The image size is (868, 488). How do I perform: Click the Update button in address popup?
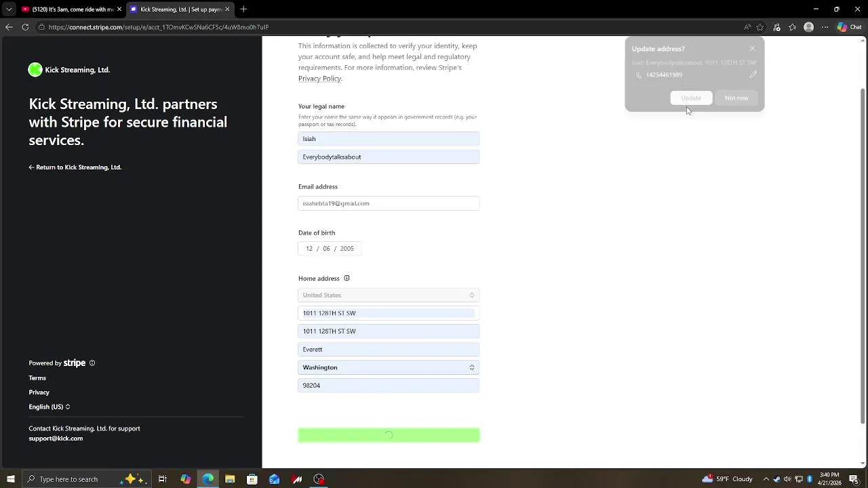coord(691,98)
